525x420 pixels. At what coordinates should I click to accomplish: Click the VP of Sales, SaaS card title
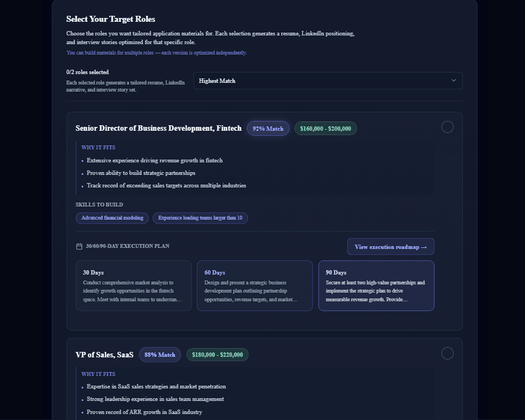[105, 354]
